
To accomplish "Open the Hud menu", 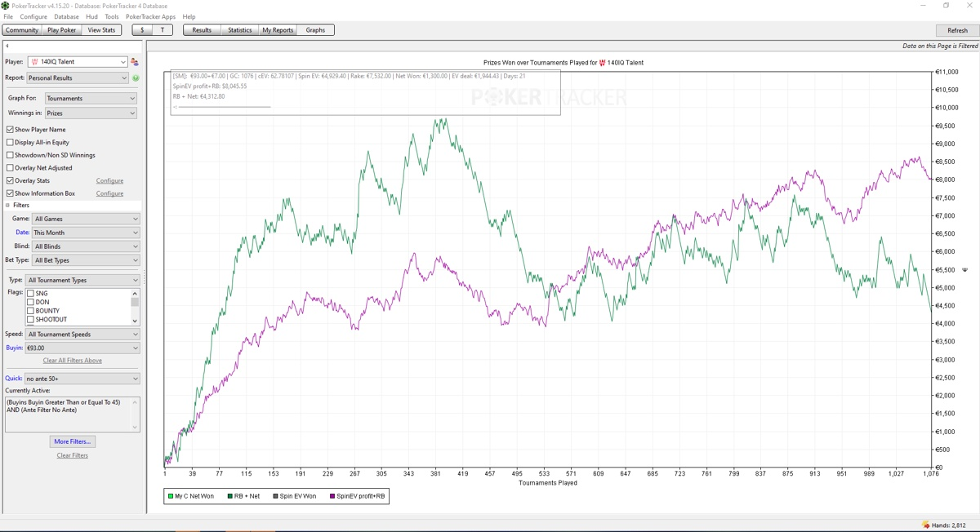I will (91, 16).
